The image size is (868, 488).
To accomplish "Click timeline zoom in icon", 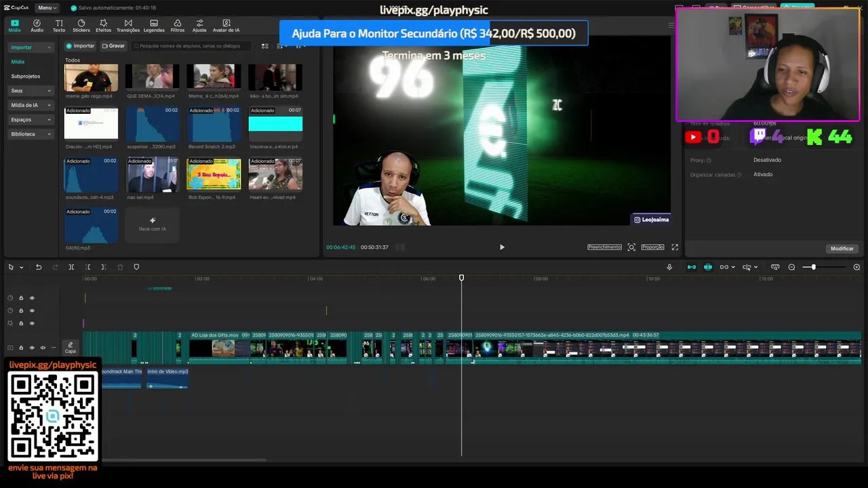I will click(856, 267).
